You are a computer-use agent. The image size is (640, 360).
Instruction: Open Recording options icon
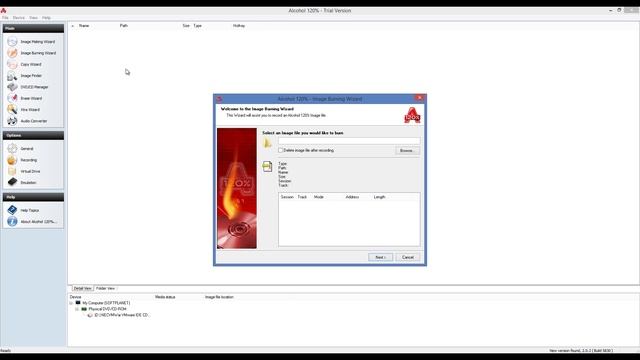coord(12,160)
